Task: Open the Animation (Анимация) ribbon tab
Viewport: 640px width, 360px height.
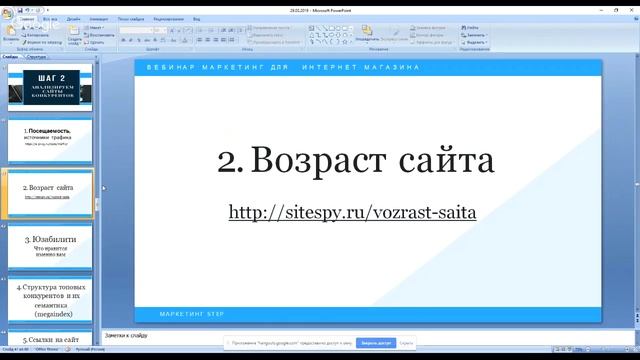Action: 99,19
